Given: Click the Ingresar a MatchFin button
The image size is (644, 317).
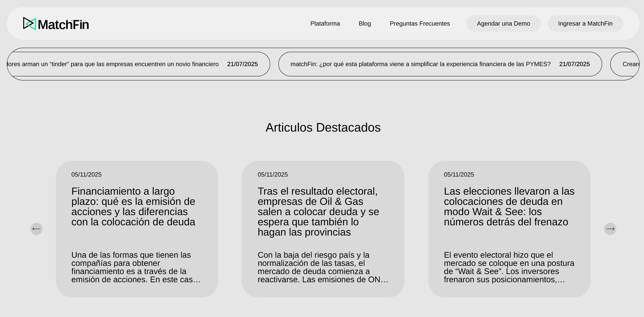Looking at the screenshot, I should 585,24.
